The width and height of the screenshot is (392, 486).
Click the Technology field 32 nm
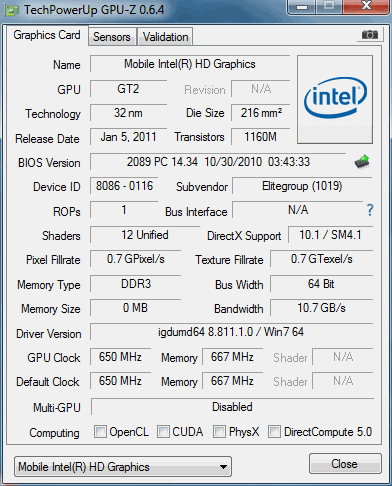click(128, 113)
